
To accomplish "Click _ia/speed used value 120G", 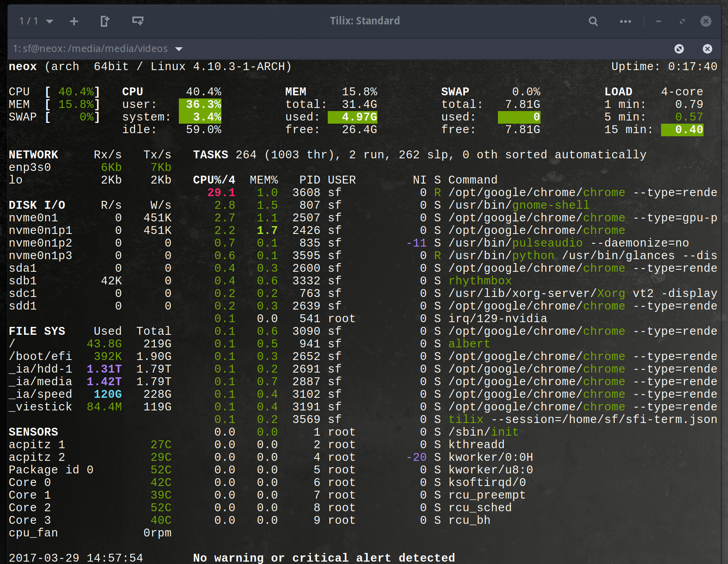I will (108, 394).
